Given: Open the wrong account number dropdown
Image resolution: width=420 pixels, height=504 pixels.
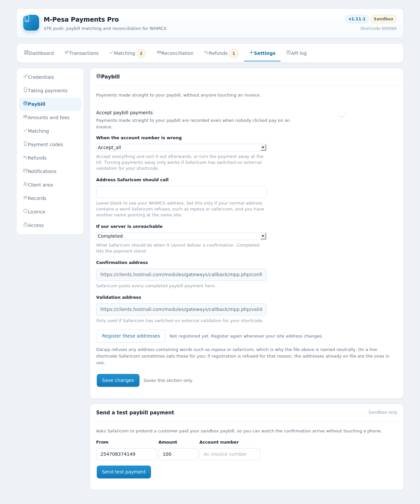Looking at the screenshot, I should point(181,147).
